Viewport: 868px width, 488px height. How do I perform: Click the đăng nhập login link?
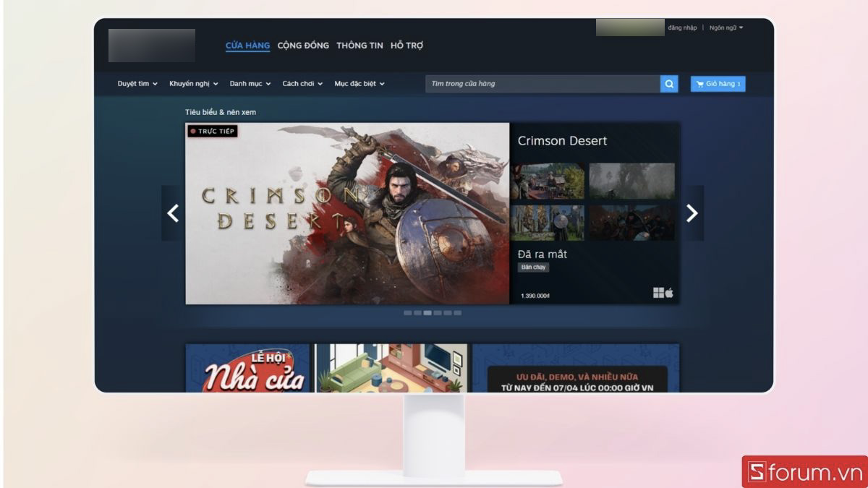click(x=682, y=27)
